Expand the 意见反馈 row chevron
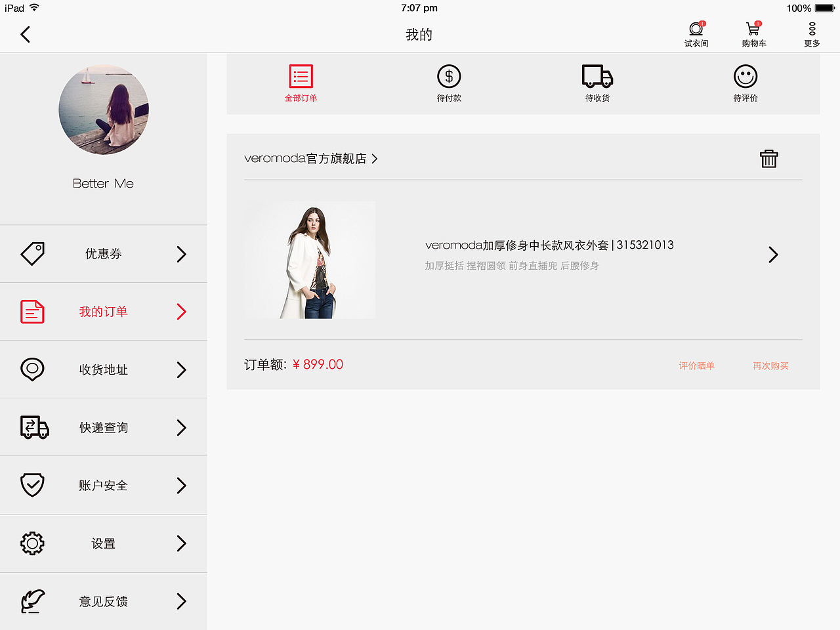Viewport: 840px width, 630px height. tap(182, 601)
